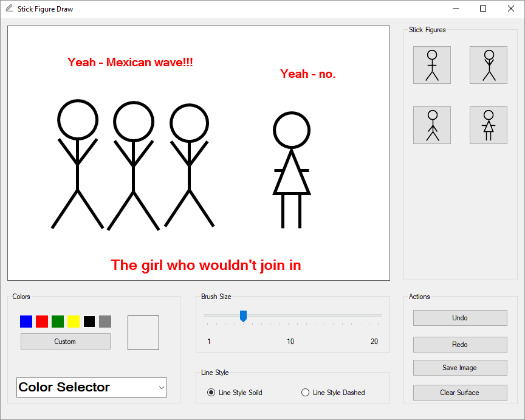Enable the Line Style Solid option
The image size is (525, 420).
(x=211, y=393)
